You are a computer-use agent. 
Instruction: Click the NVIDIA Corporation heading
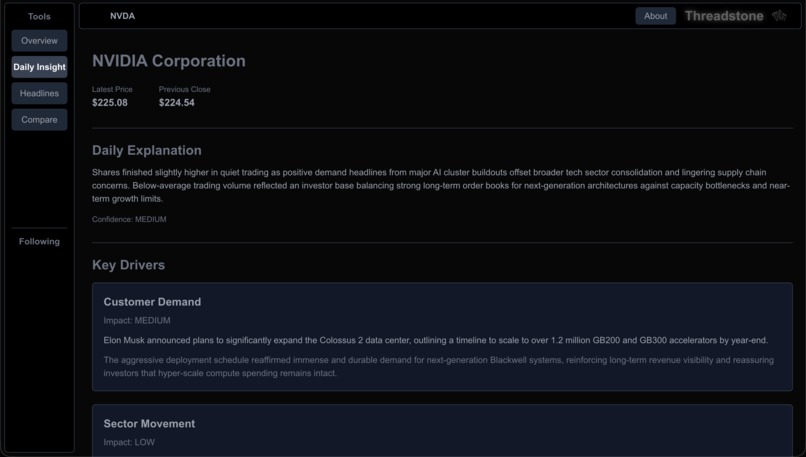pyautogui.click(x=169, y=61)
